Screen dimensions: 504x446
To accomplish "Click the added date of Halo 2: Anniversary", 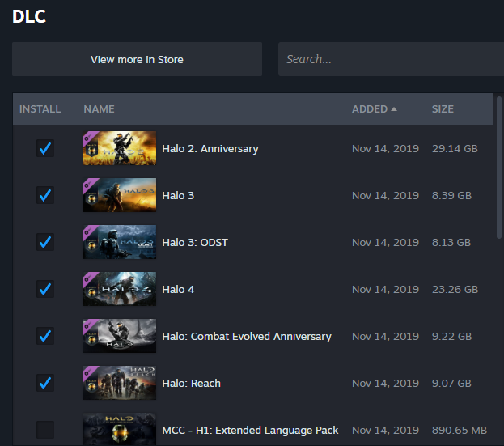I will coord(385,149).
